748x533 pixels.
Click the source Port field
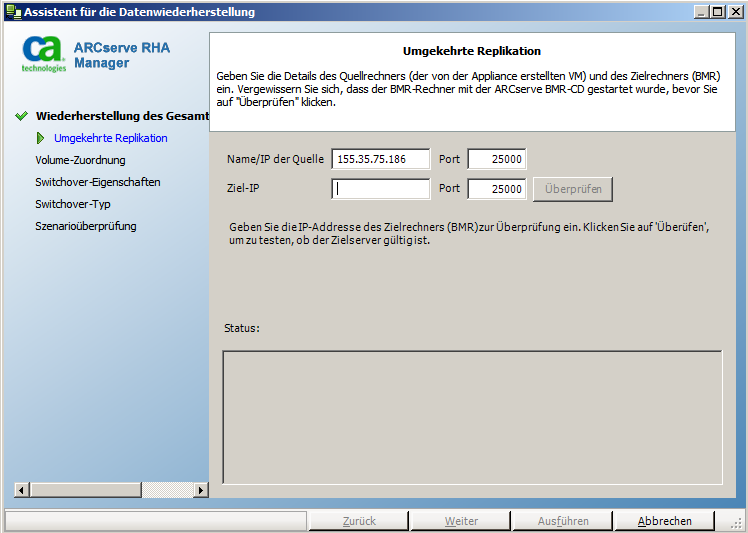tap(497, 159)
